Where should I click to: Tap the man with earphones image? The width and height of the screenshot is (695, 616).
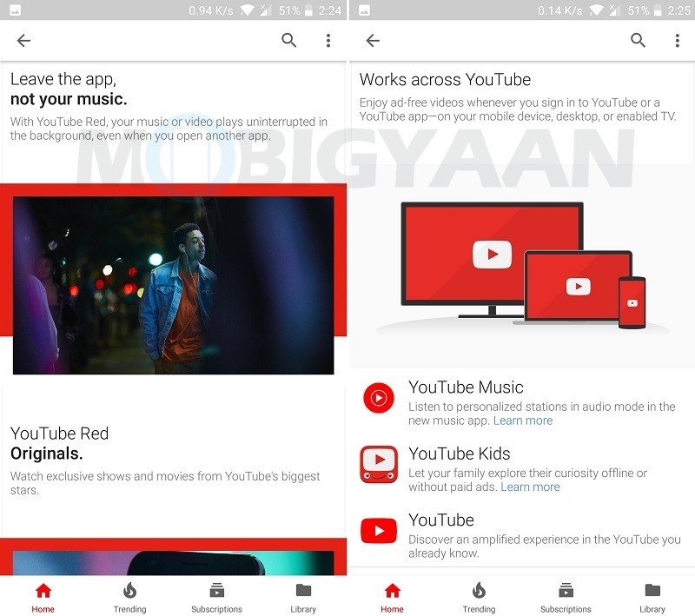pyautogui.click(x=173, y=285)
